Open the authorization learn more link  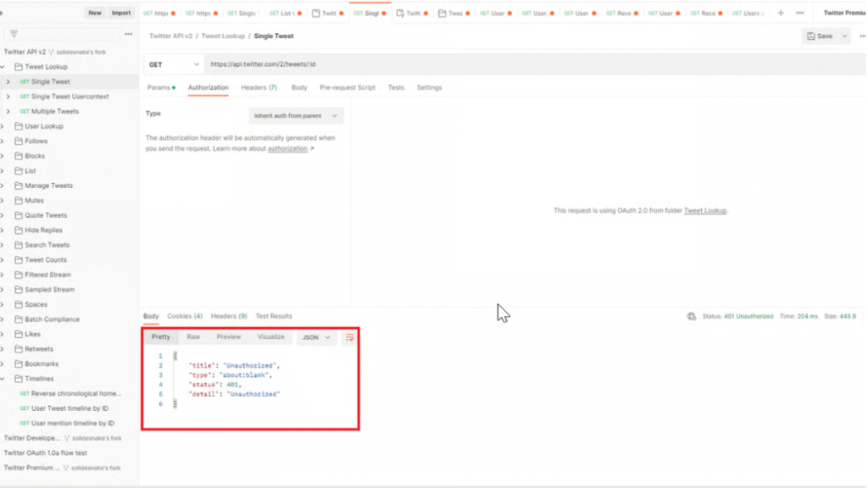(287, 149)
